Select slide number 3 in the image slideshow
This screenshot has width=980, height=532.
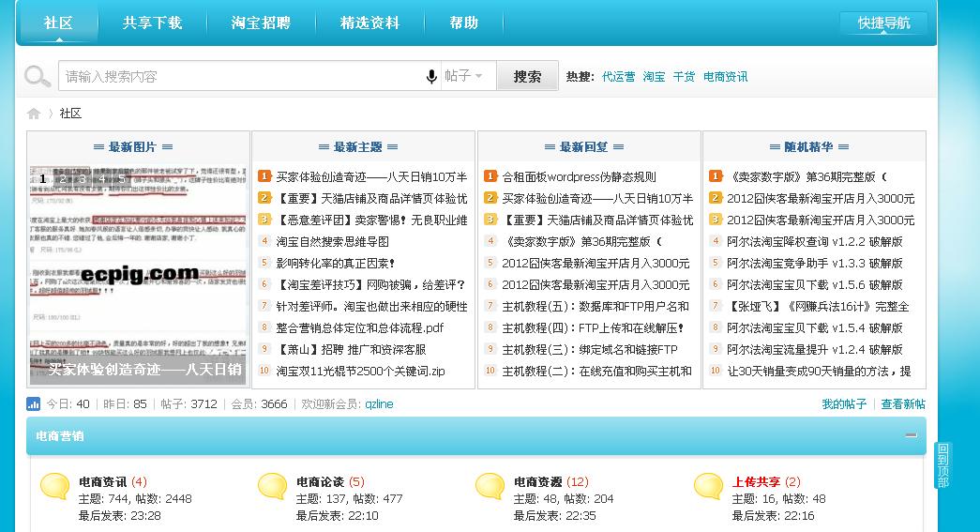point(83,179)
